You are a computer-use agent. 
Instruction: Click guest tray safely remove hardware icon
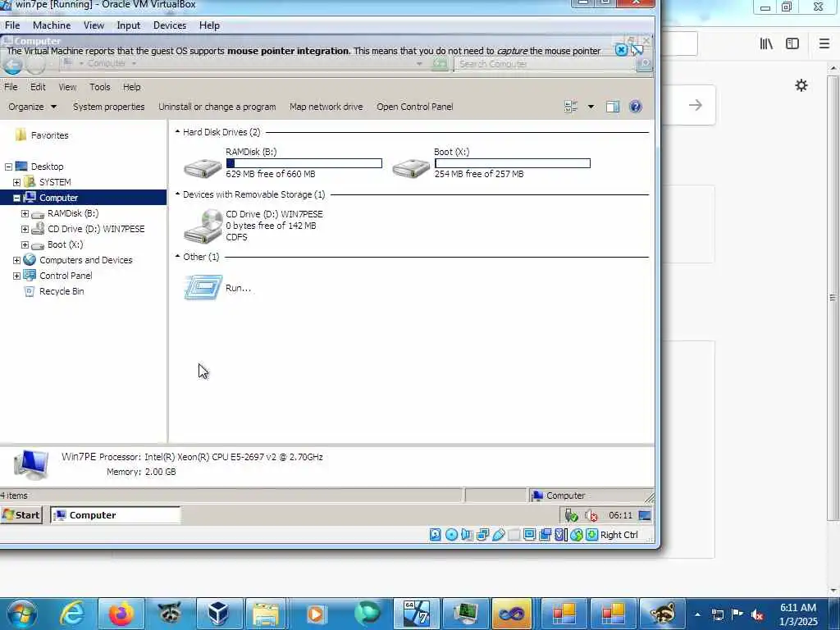point(571,515)
